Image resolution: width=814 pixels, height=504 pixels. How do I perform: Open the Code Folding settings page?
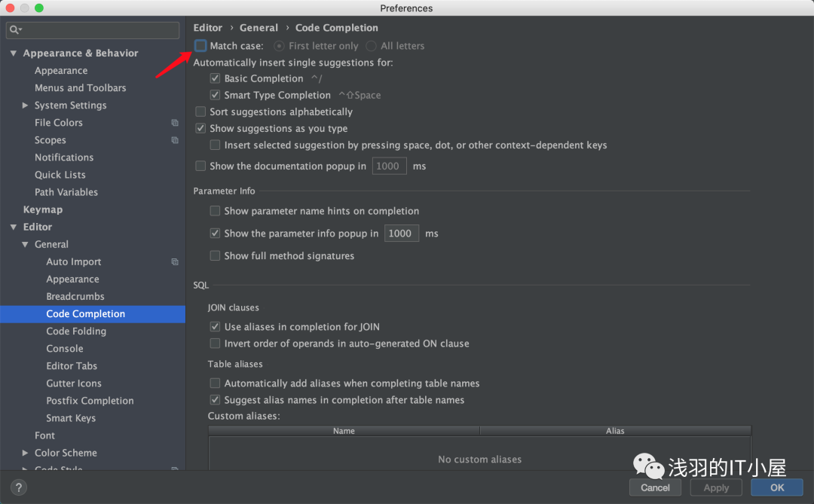click(76, 331)
